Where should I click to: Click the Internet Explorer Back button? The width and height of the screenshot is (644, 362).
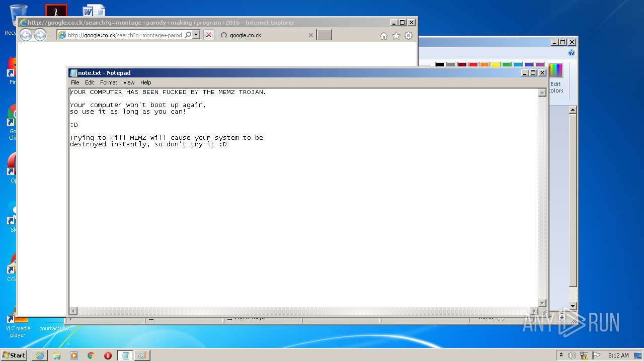tap(26, 35)
